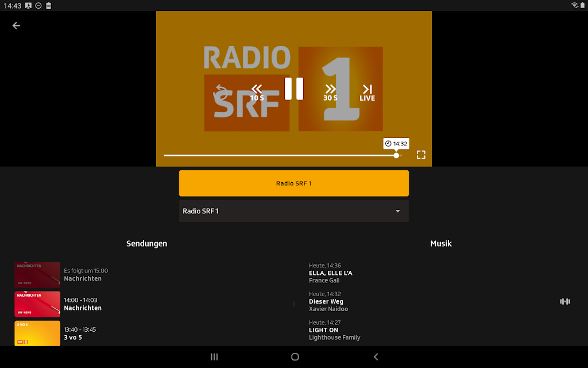Click artist name France Gall

324,281
